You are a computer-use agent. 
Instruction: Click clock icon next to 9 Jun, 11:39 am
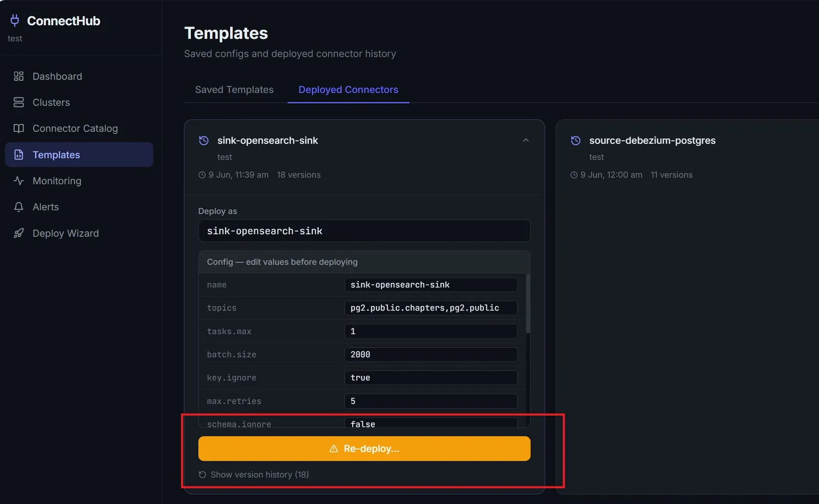click(x=202, y=175)
